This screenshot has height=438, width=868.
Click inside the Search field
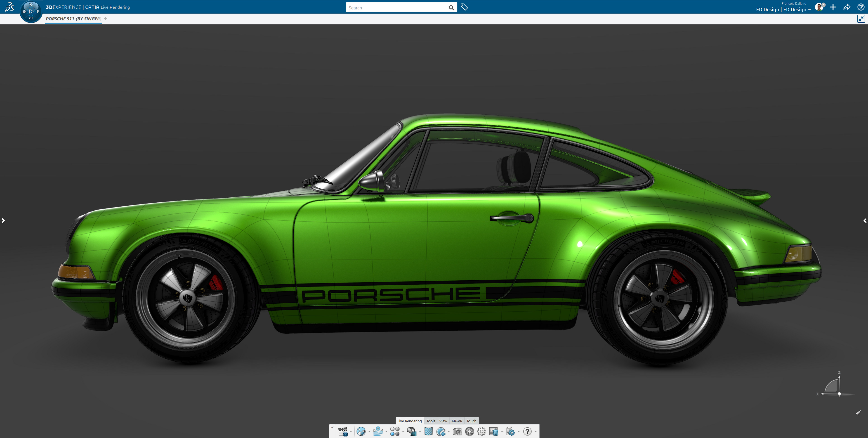pyautogui.click(x=398, y=7)
